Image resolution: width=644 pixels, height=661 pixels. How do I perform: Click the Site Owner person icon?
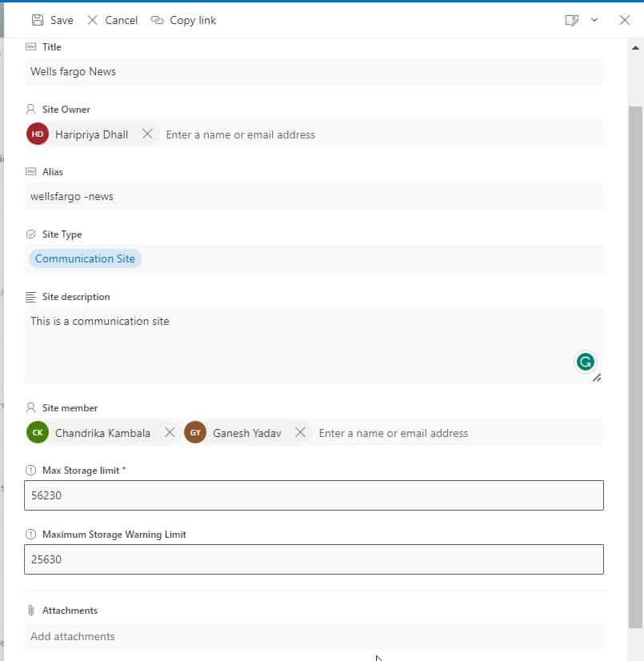[x=30, y=110]
